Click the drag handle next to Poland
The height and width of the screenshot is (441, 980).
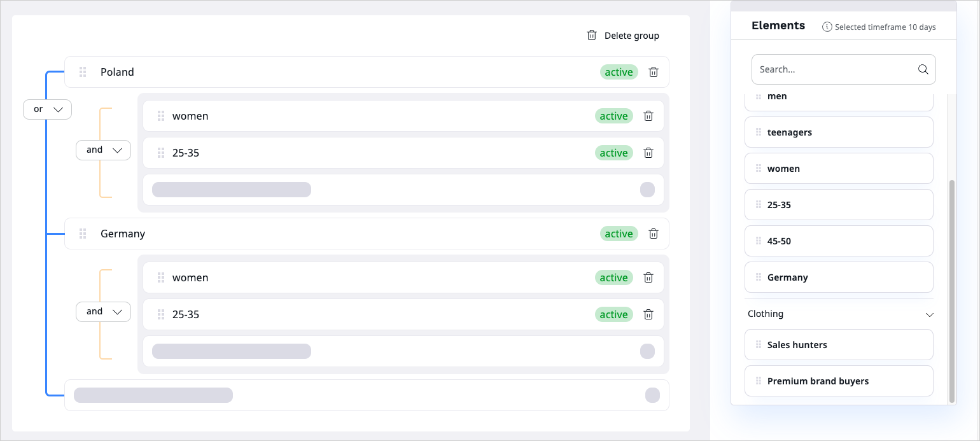pos(83,72)
